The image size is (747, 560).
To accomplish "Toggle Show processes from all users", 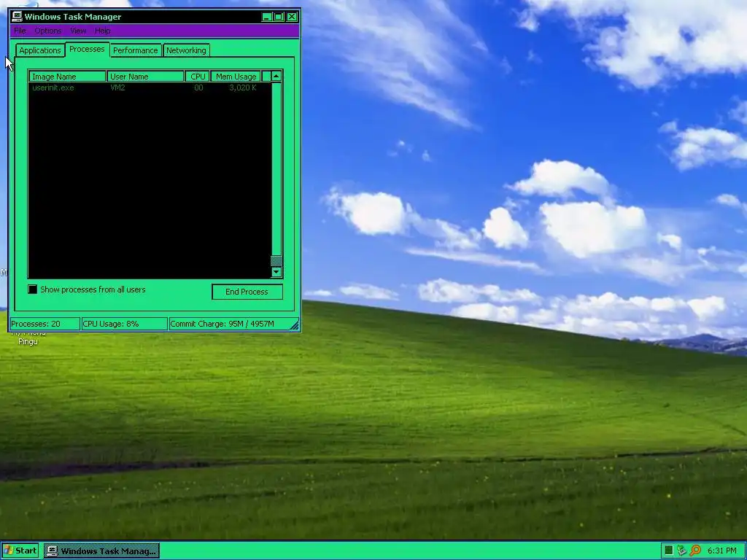I will [x=32, y=289].
